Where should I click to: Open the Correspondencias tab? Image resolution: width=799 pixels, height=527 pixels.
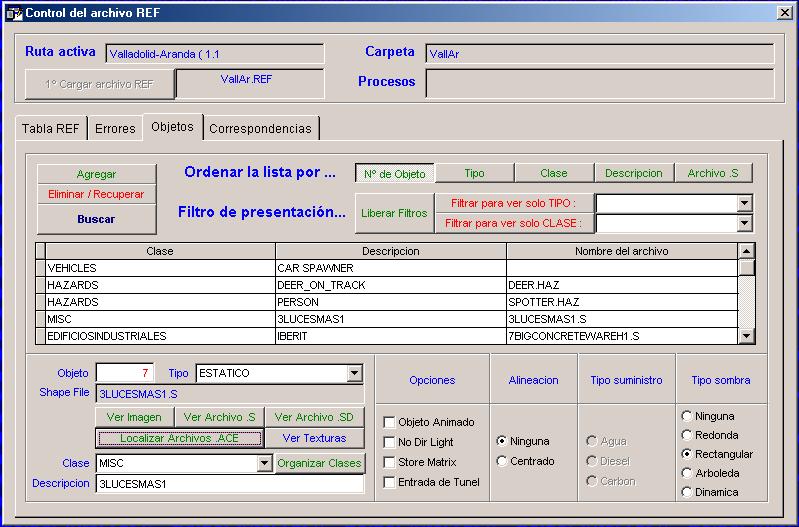pyautogui.click(x=260, y=129)
